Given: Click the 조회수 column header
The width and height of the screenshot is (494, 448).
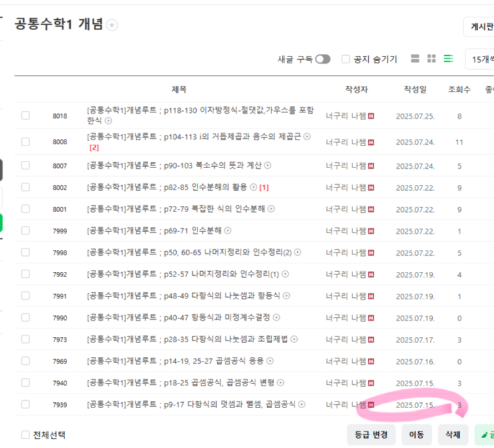Looking at the screenshot, I should click(459, 89).
